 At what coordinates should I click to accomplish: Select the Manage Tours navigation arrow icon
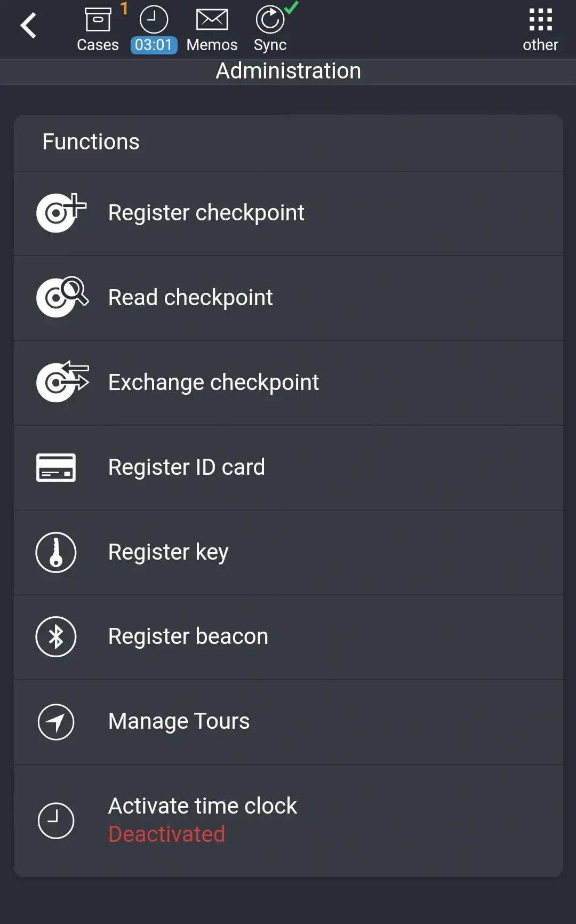click(56, 722)
